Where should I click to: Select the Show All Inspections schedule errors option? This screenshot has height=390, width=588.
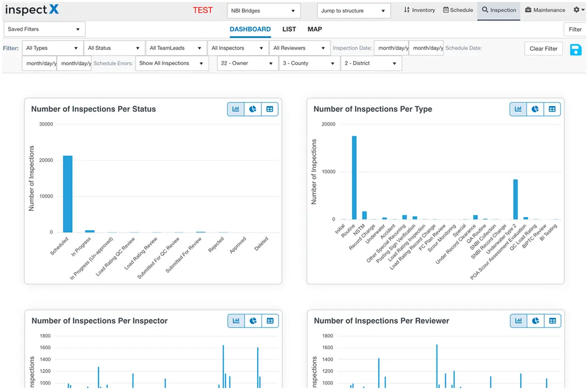click(x=172, y=63)
